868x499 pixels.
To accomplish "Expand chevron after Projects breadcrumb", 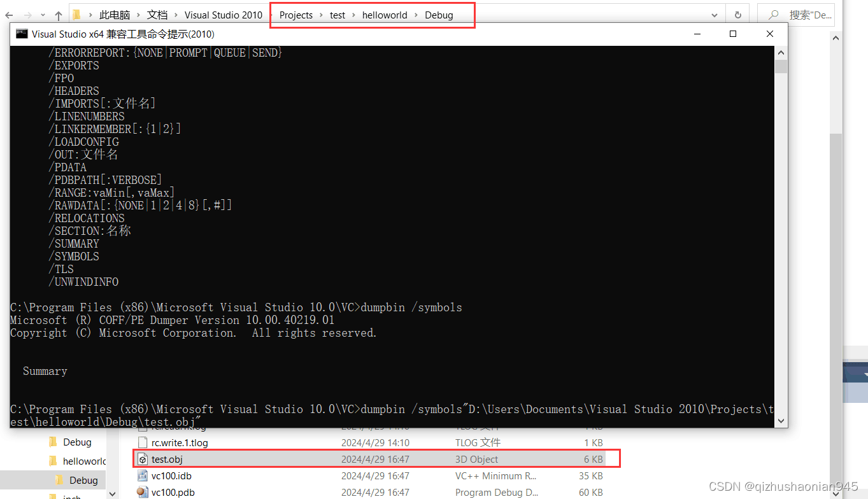I will 322,15.
